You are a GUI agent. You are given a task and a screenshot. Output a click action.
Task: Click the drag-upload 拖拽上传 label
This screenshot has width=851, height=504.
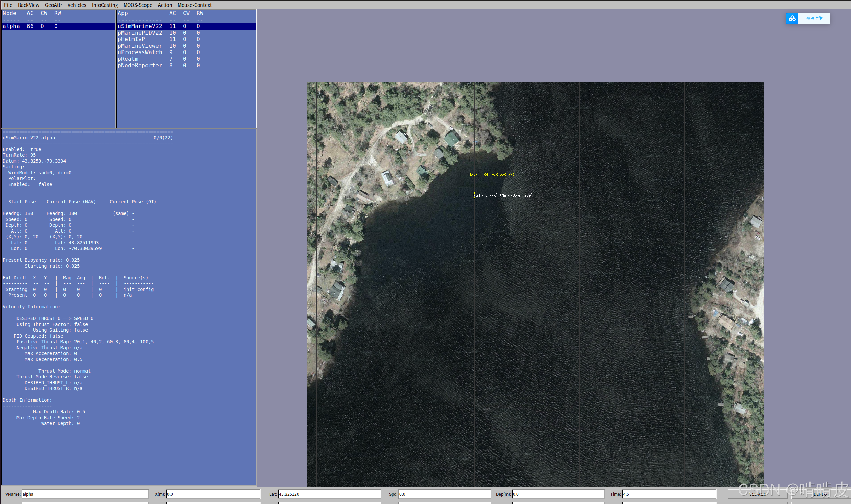pos(814,19)
